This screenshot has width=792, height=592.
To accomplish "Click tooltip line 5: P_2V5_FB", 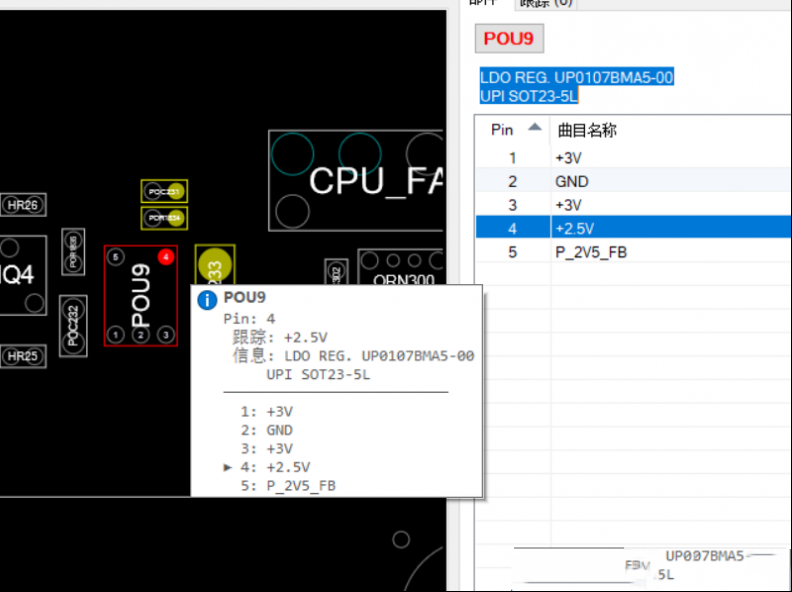I will coord(288,485).
